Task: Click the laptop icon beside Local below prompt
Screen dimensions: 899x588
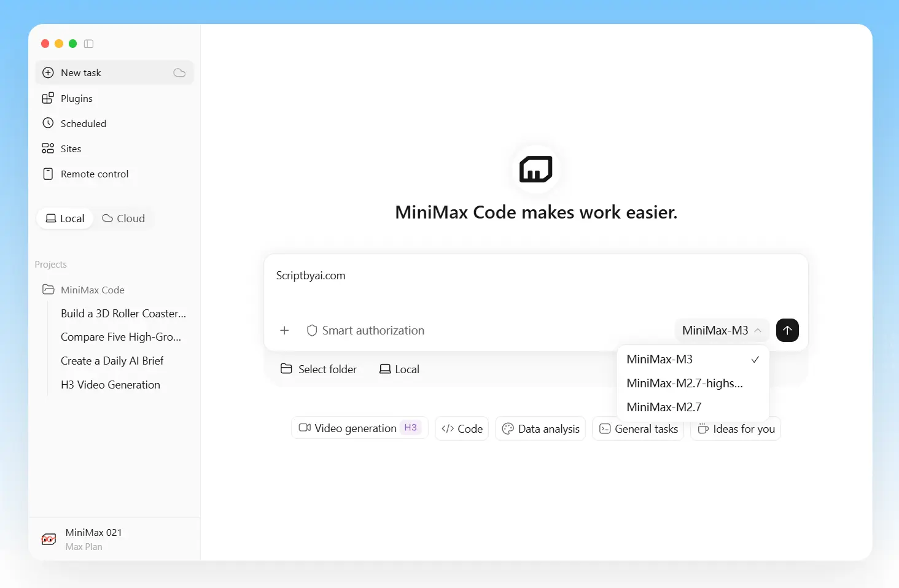Action: tap(385, 369)
